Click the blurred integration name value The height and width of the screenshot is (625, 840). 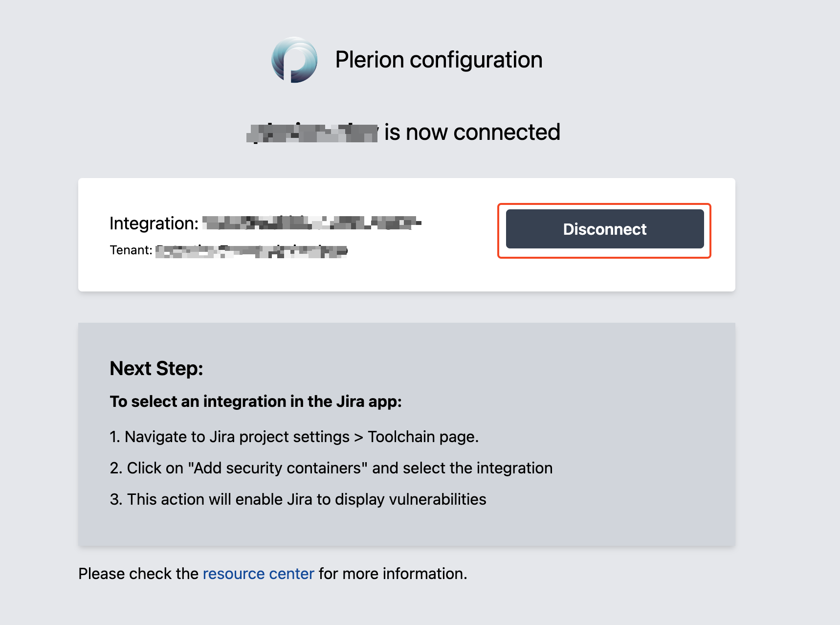pos(312,223)
